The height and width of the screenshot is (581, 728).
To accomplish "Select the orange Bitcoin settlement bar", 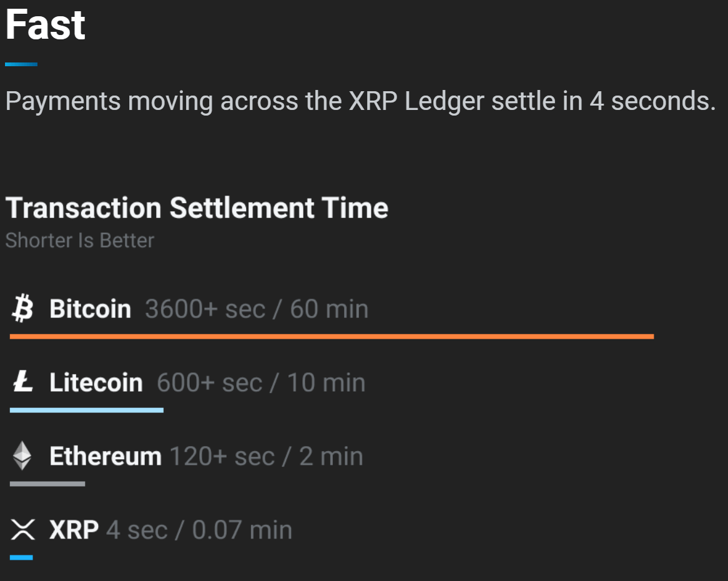I will [332, 336].
